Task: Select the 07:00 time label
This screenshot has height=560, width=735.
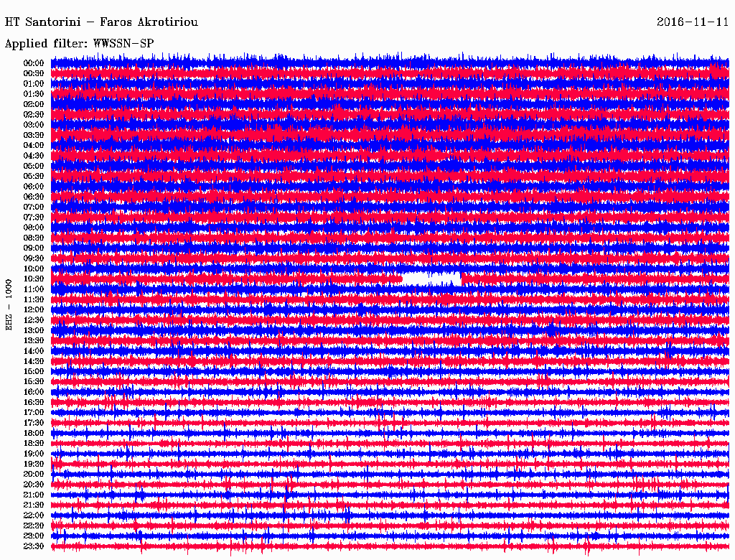Action: pos(34,207)
